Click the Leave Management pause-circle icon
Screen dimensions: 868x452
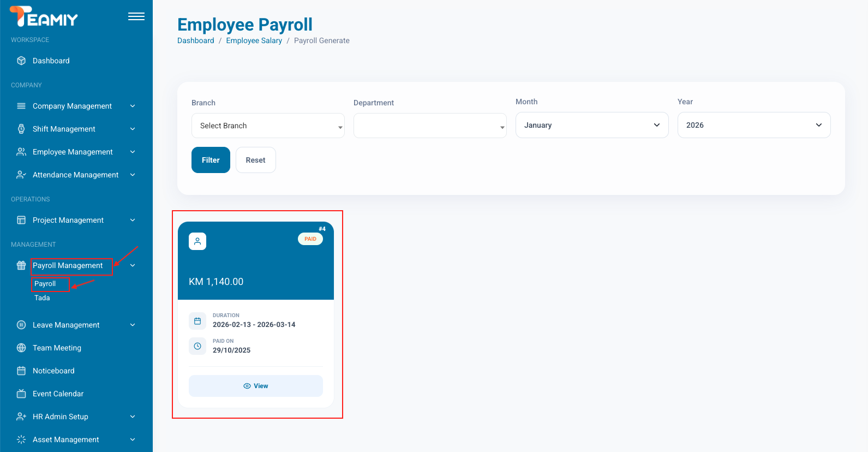(21, 325)
